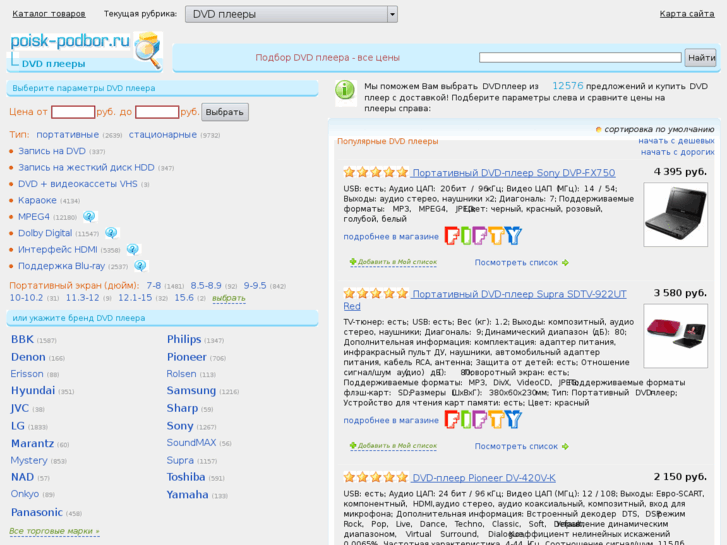
Task: Click the star rating of Pioneer DV-420V-K
Action: click(x=376, y=477)
